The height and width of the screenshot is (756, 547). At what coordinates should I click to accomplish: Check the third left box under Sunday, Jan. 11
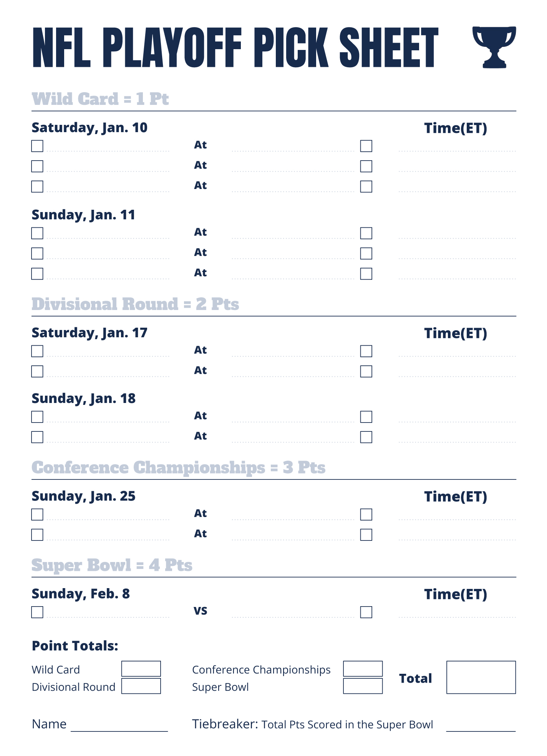click(37, 274)
